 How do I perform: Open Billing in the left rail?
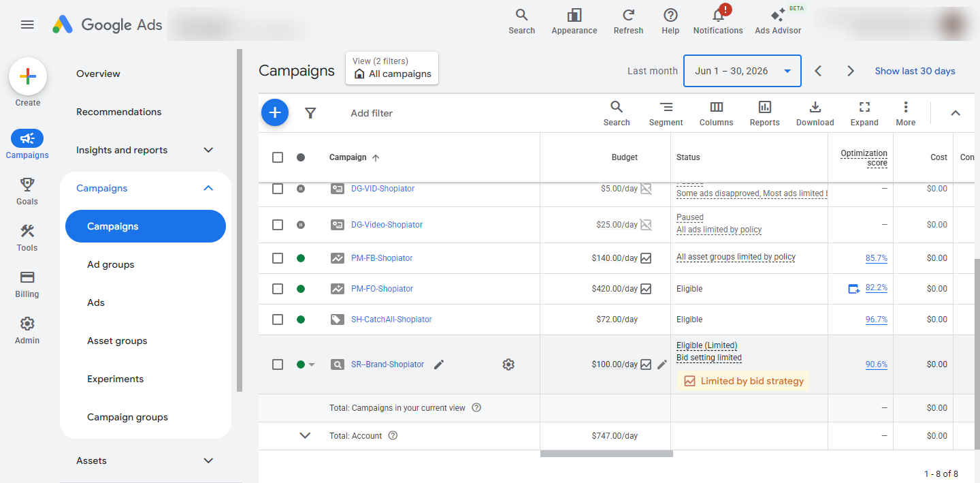27,283
